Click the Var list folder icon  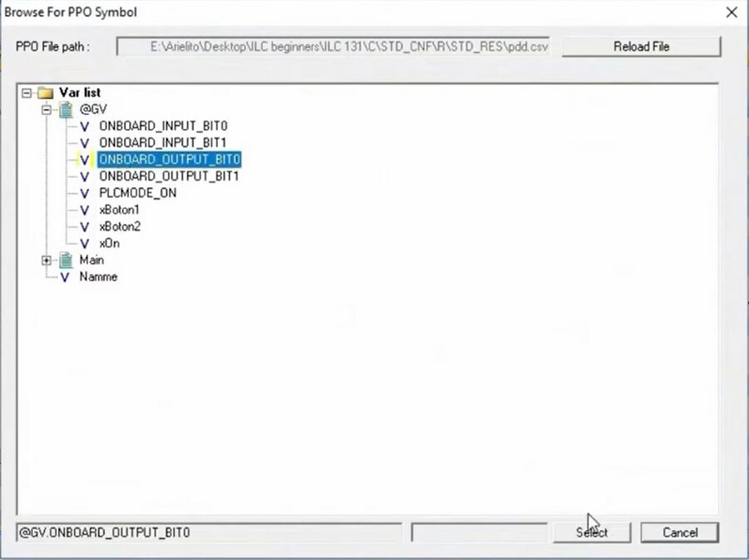coord(45,92)
